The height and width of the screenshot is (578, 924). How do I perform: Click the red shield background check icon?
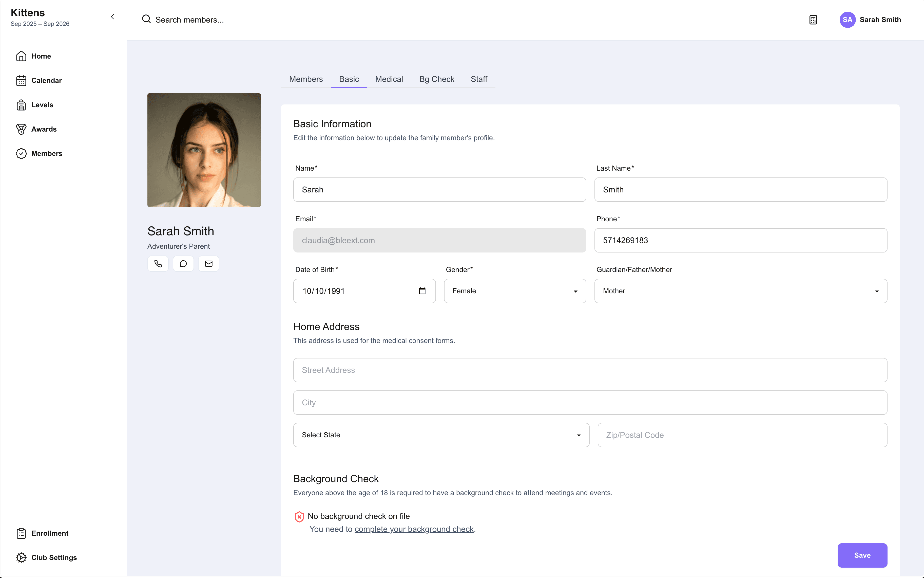pyautogui.click(x=299, y=517)
